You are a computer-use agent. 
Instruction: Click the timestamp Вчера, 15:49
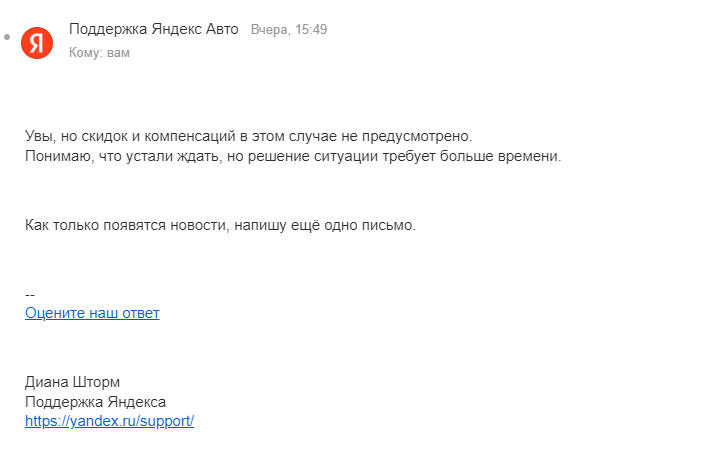[x=289, y=30]
